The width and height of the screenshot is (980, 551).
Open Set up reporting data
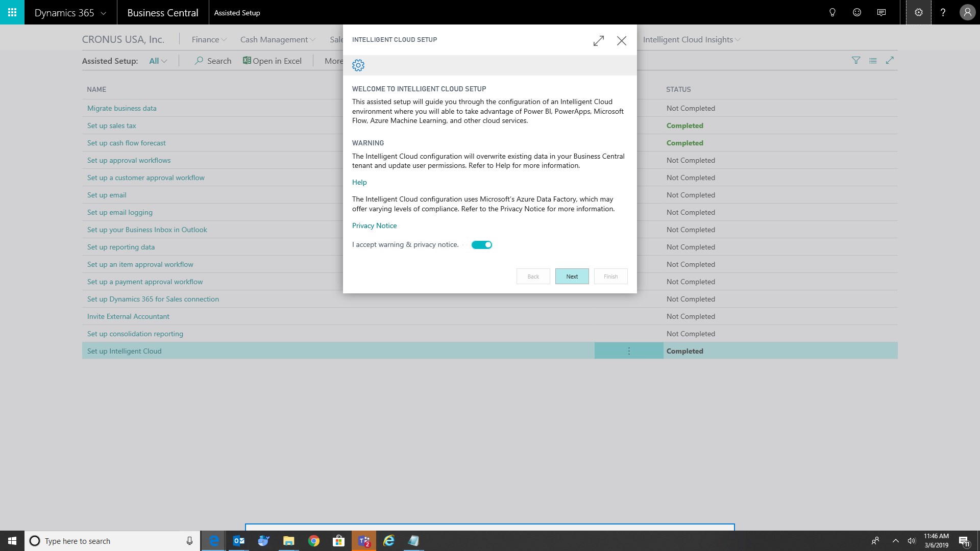tap(120, 247)
